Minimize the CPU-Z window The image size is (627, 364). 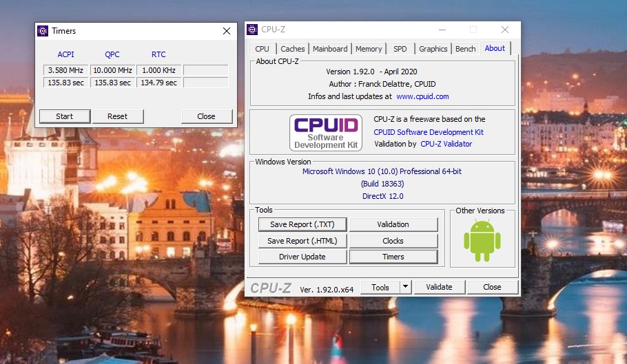[x=442, y=30]
